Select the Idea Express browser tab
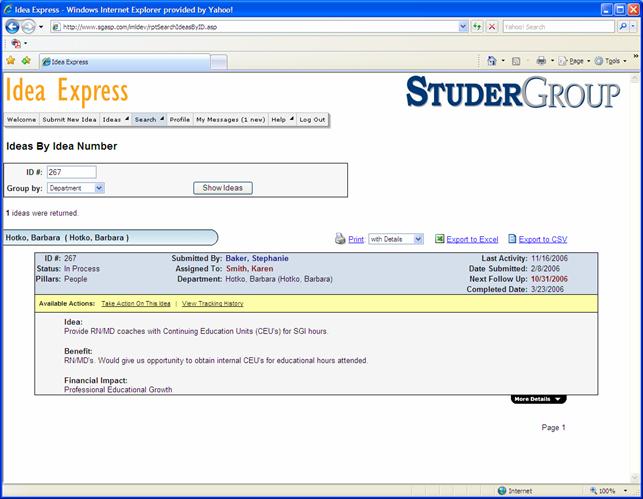The width and height of the screenshot is (643, 499). (124, 62)
